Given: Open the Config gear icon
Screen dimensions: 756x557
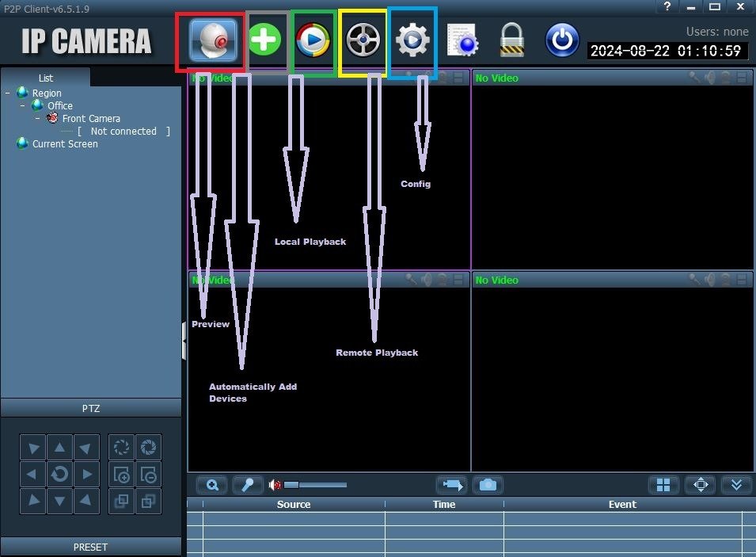Looking at the screenshot, I should click(x=412, y=40).
